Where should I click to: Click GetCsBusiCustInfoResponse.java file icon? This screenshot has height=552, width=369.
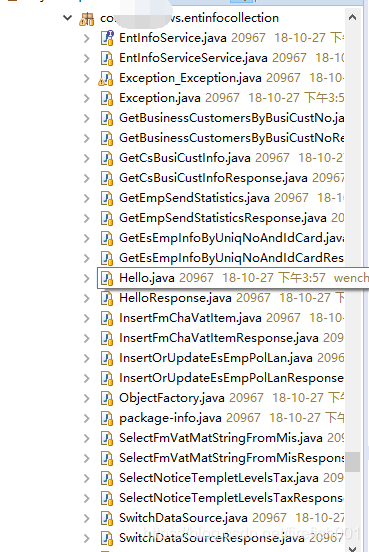click(x=107, y=178)
